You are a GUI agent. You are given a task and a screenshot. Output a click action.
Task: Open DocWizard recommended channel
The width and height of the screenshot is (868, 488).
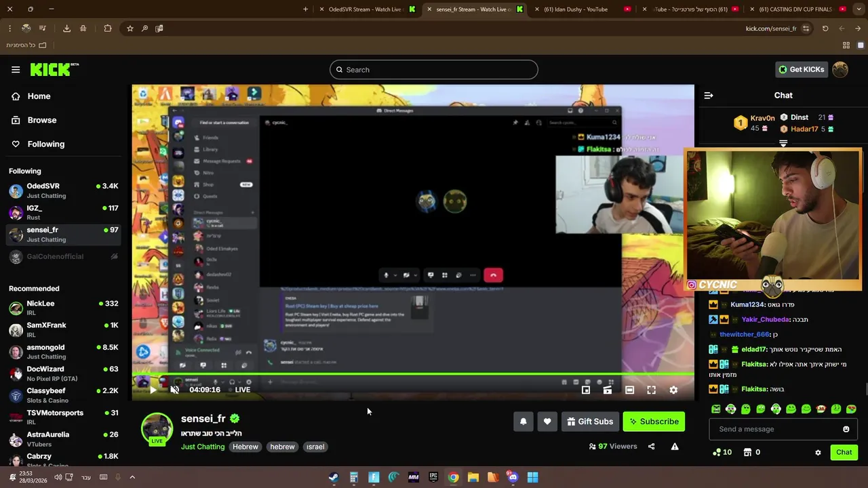click(63, 373)
